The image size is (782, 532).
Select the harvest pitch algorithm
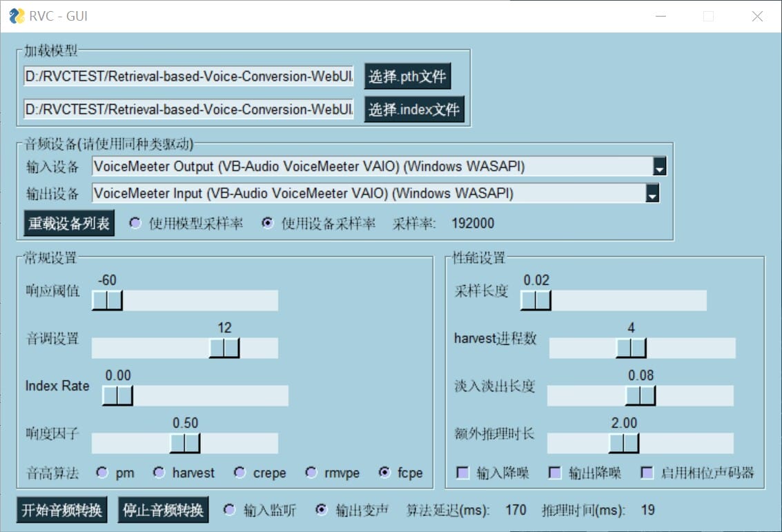tap(160, 473)
